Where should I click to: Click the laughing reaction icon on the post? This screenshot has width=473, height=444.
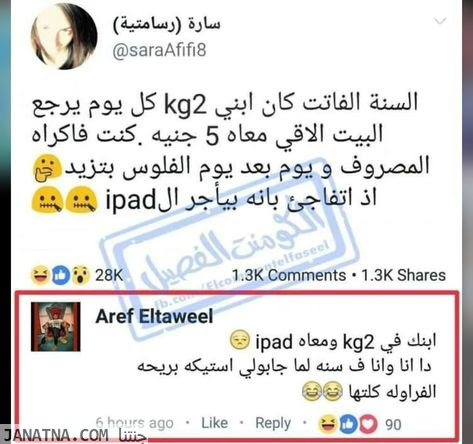40,275
